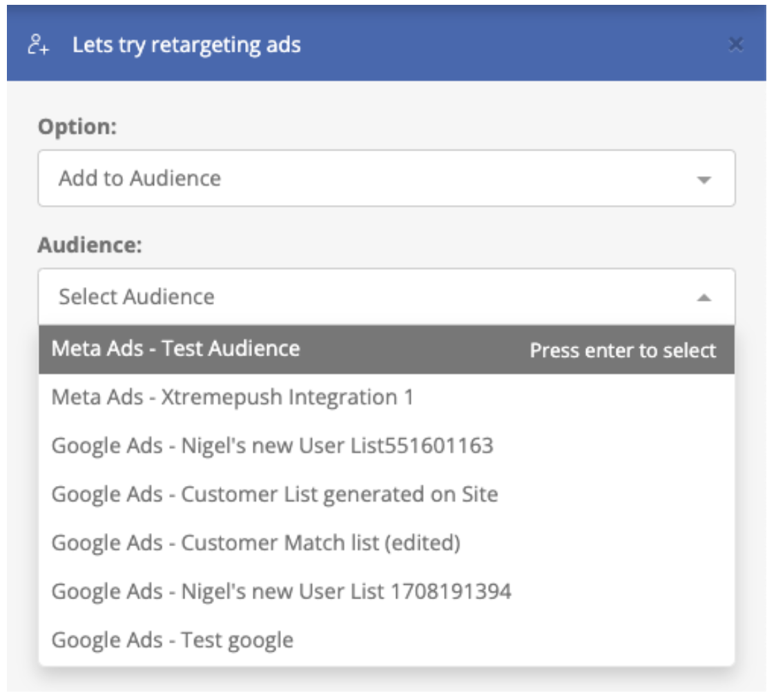The height and width of the screenshot is (700, 776).
Task: Select Meta Ads - Test Audience
Action: tap(176, 349)
